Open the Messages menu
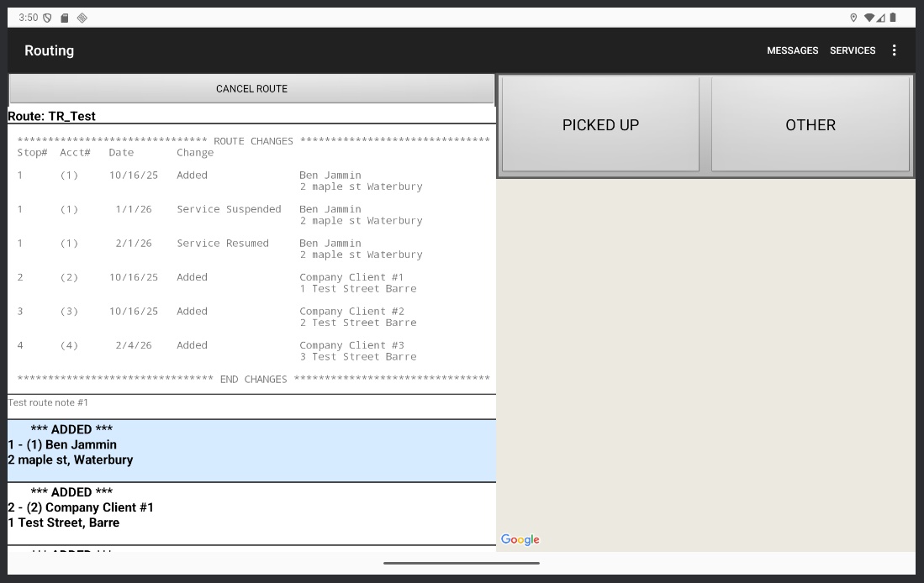 pos(792,50)
